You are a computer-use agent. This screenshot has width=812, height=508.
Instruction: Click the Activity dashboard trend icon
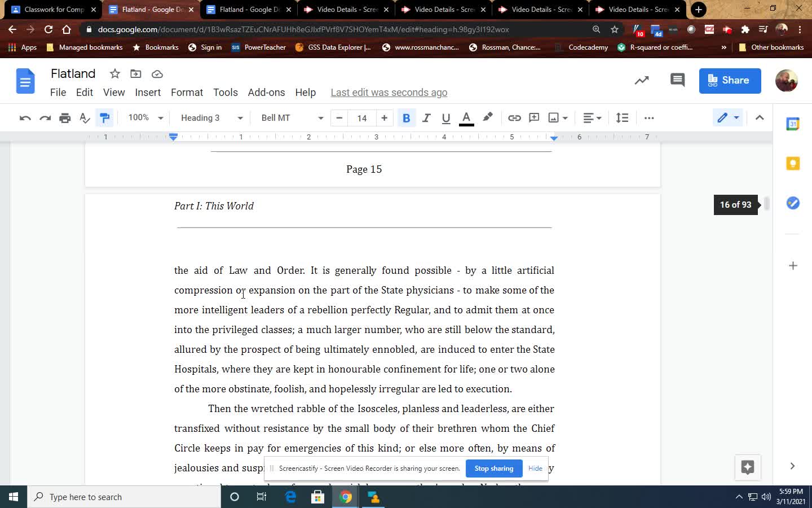(642, 81)
